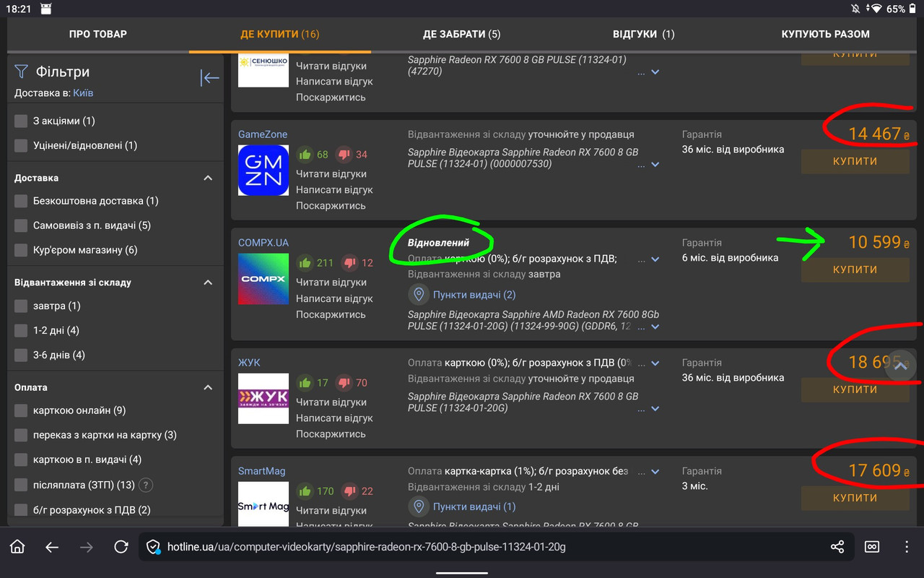Image resolution: width=924 pixels, height=578 pixels.
Task: Collapse the Доставка filter section
Action: pos(208,178)
